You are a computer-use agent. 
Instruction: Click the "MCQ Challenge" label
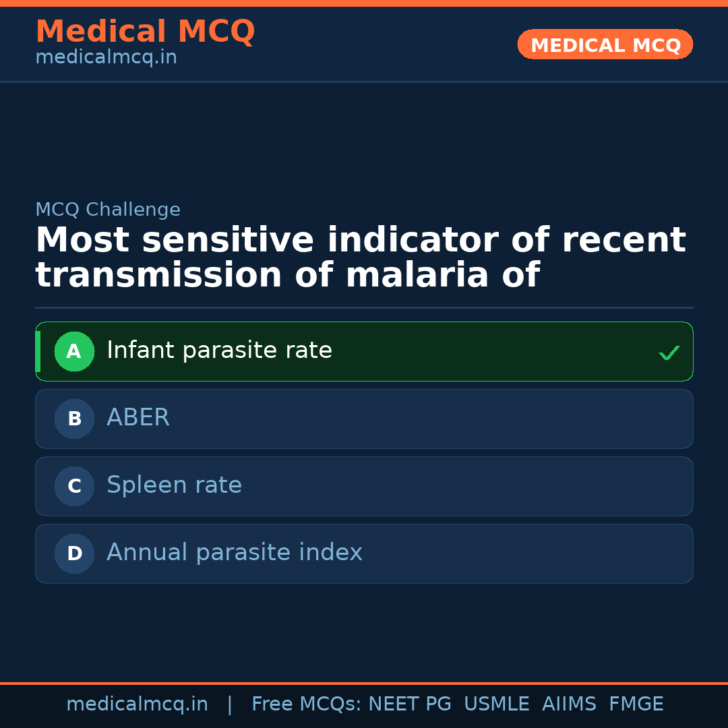(108, 210)
